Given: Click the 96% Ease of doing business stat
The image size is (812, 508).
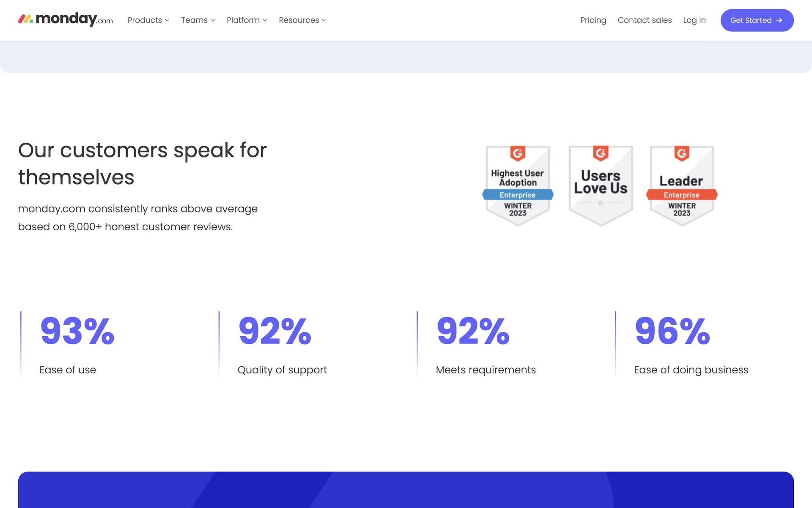Looking at the screenshot, I should (x=672, y=331).
